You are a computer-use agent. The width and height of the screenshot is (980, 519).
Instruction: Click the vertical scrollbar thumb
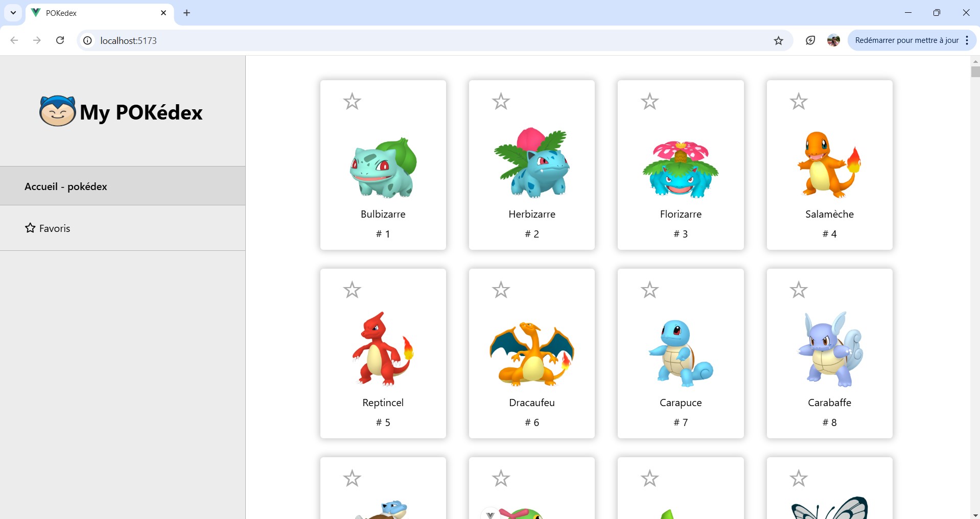[x=975, y=72]
